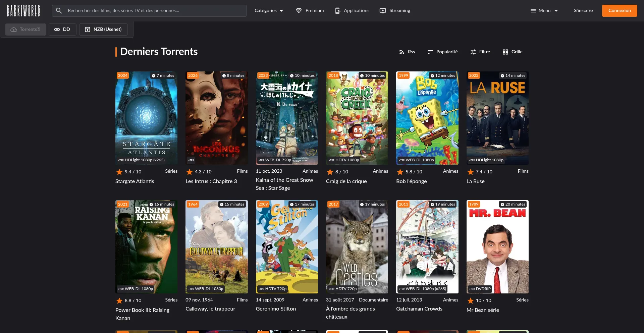Click the clock icon on Mr. Bean poster
Screen dimensions: 644x333
[x=502, y=205]
